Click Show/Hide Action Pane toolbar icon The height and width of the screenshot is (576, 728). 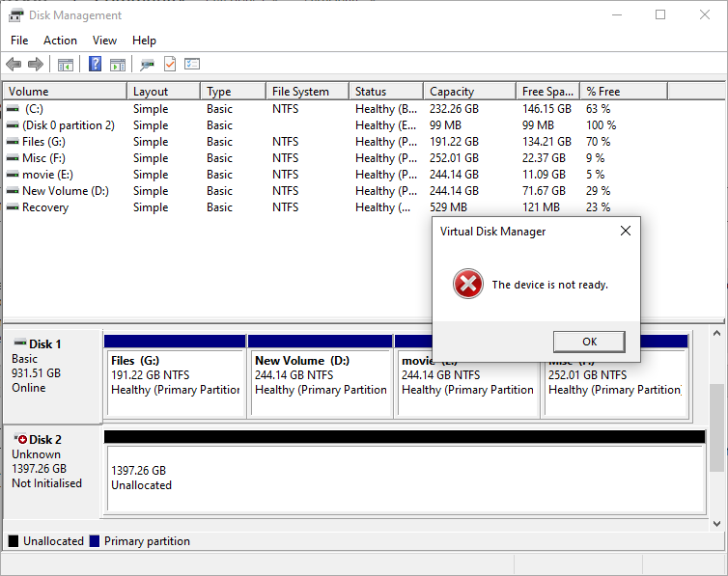pyautogui.click(x=118, y=65)
